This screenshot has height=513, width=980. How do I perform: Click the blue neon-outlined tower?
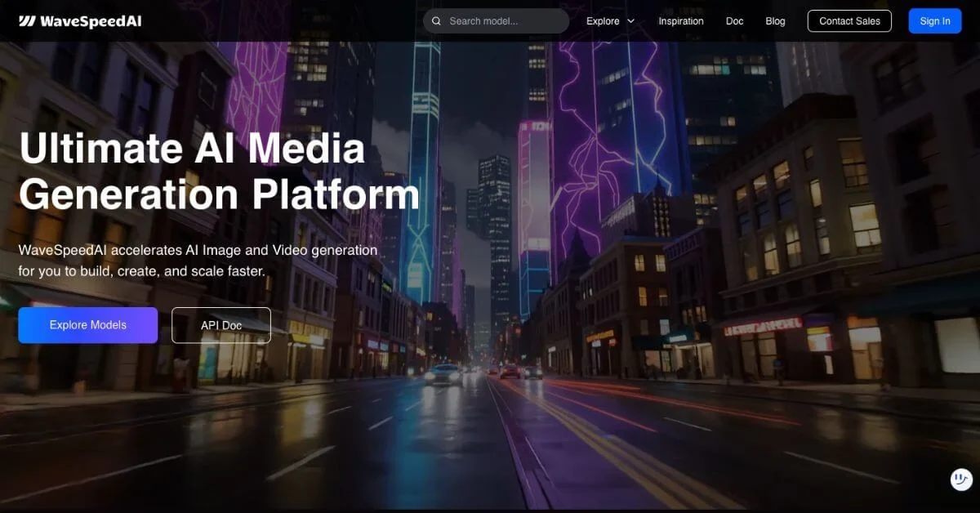[x=425, y=163]
